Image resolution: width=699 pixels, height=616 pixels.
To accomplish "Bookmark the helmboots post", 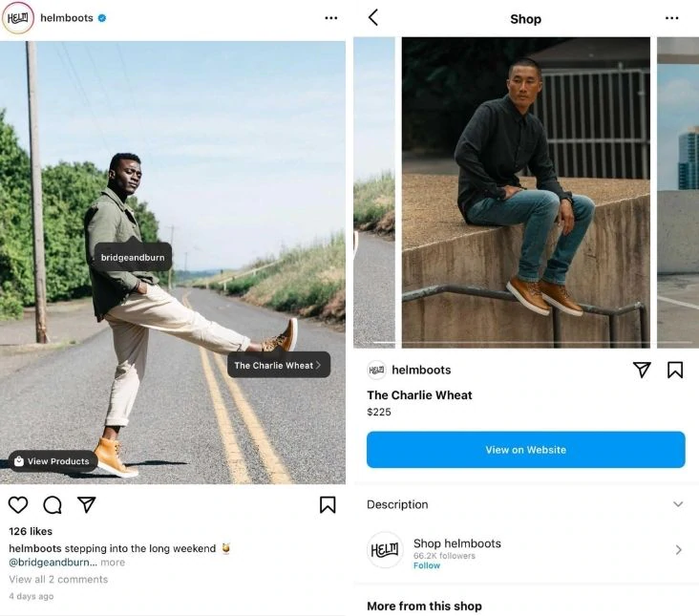I will click(x=328, y=504).
